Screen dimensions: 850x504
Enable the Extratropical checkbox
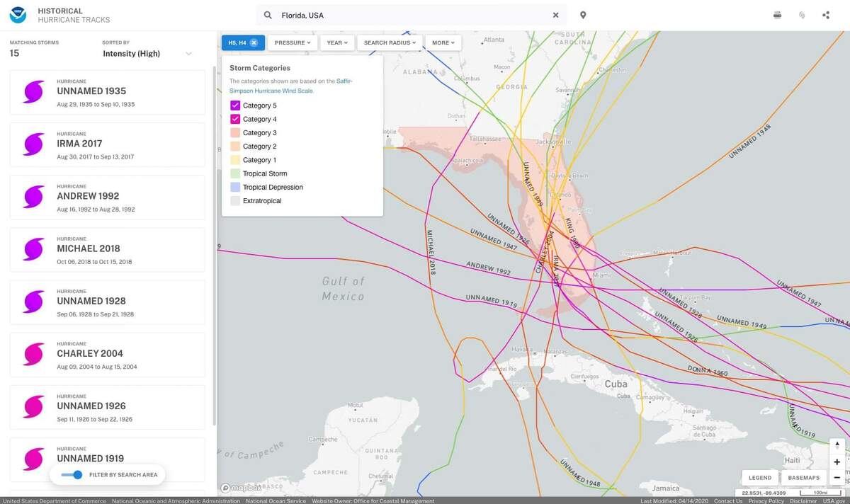pyautogui.click(x=235, y=200)
